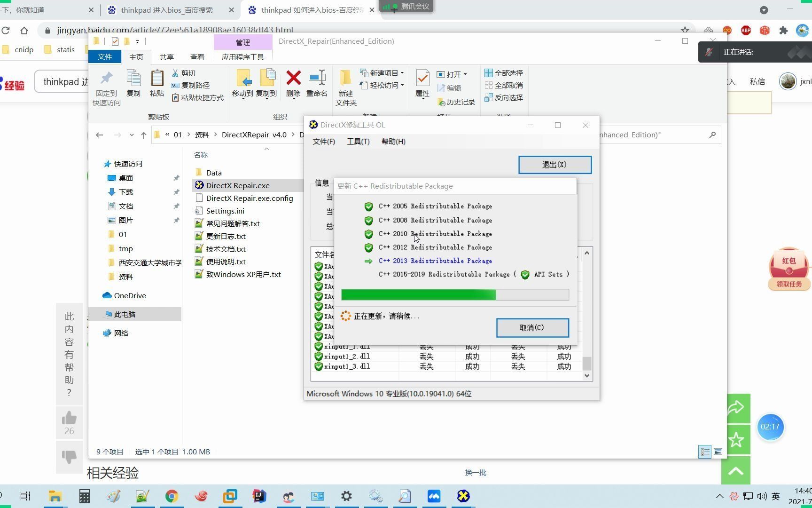Open the 帮助(H) menu in DirectX Repair
The image size is (812, 508).
[393, 142]
